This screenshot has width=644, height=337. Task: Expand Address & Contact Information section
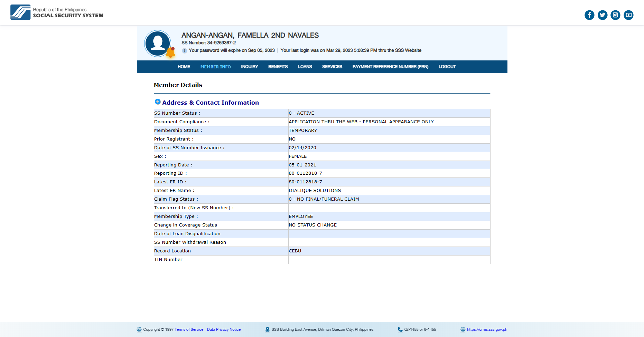[x=158, y=102]
